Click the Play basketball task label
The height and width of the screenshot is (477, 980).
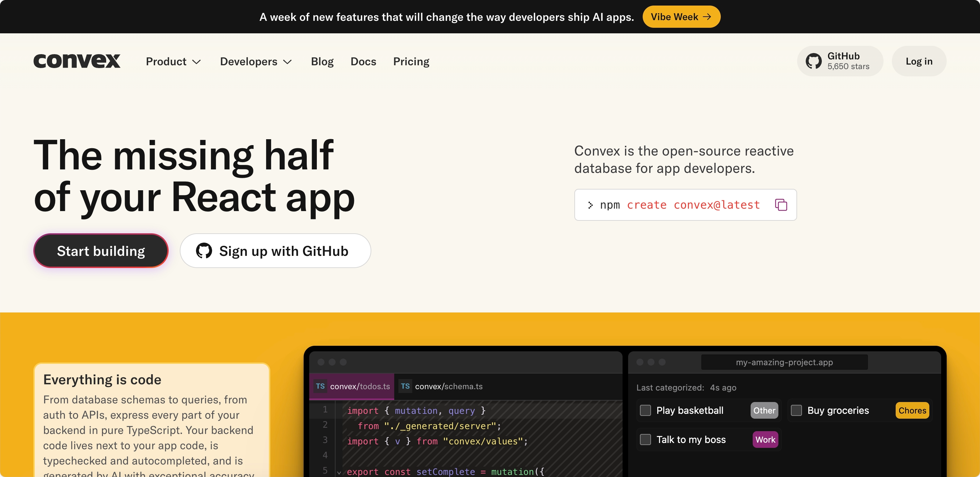(x=690, y=410)
